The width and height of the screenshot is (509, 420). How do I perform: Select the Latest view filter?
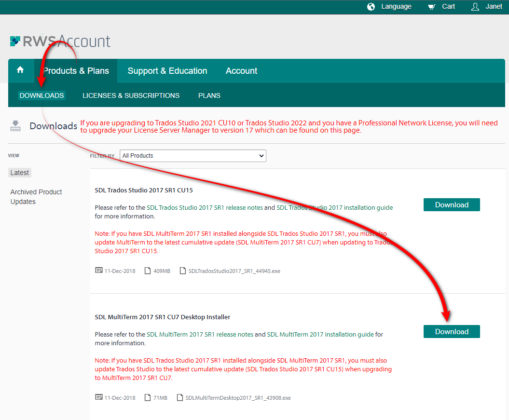coord(19,173)
